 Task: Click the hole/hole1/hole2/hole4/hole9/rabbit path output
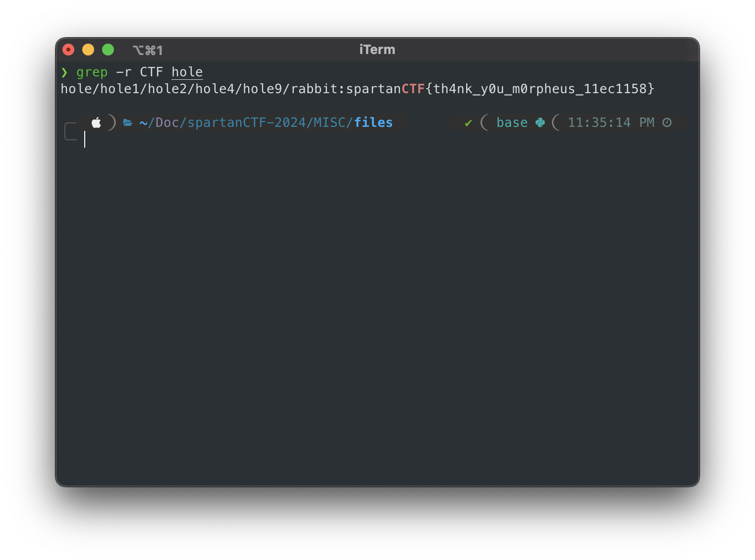(x=199, y=89)
